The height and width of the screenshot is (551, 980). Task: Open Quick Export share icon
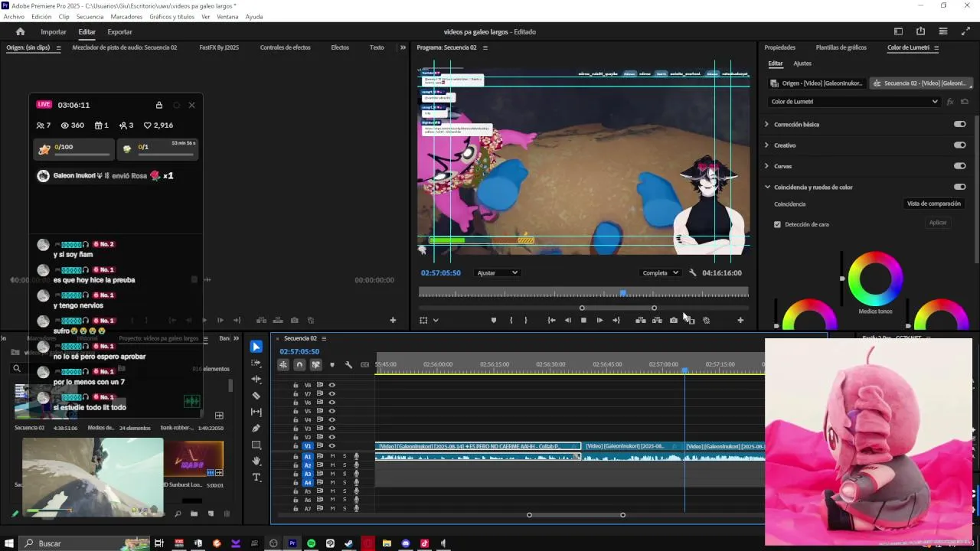920,31
